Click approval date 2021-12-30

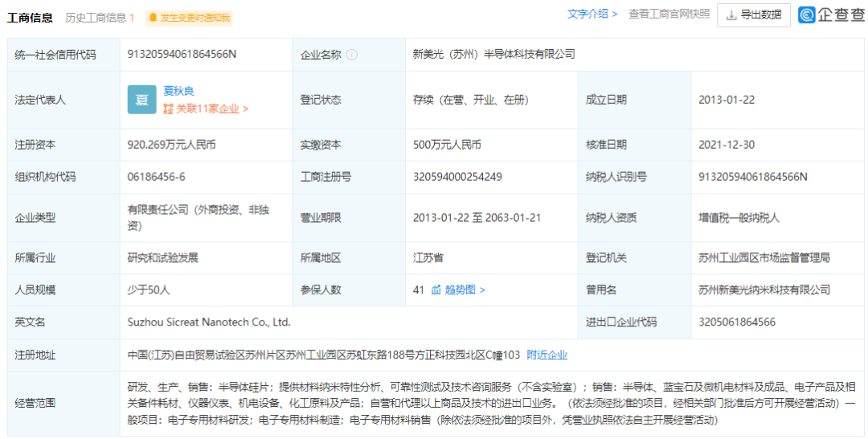(727, 145)
